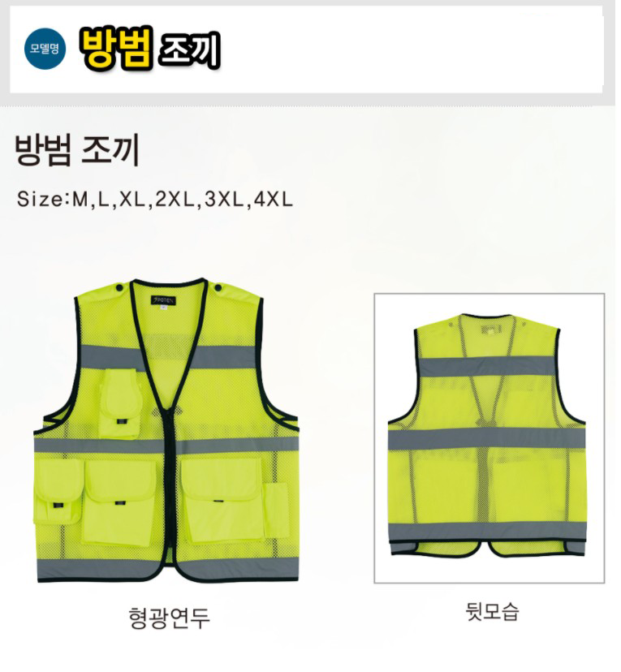Open the framed back view vest image
621x672 pixels.
pyautogui.click(x=489, y=438)
